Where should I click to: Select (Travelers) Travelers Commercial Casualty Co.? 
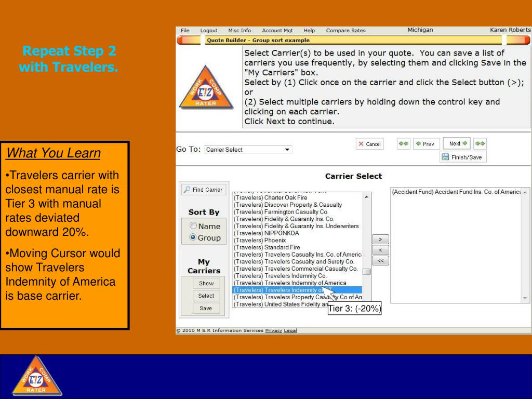tap(297, 269)
